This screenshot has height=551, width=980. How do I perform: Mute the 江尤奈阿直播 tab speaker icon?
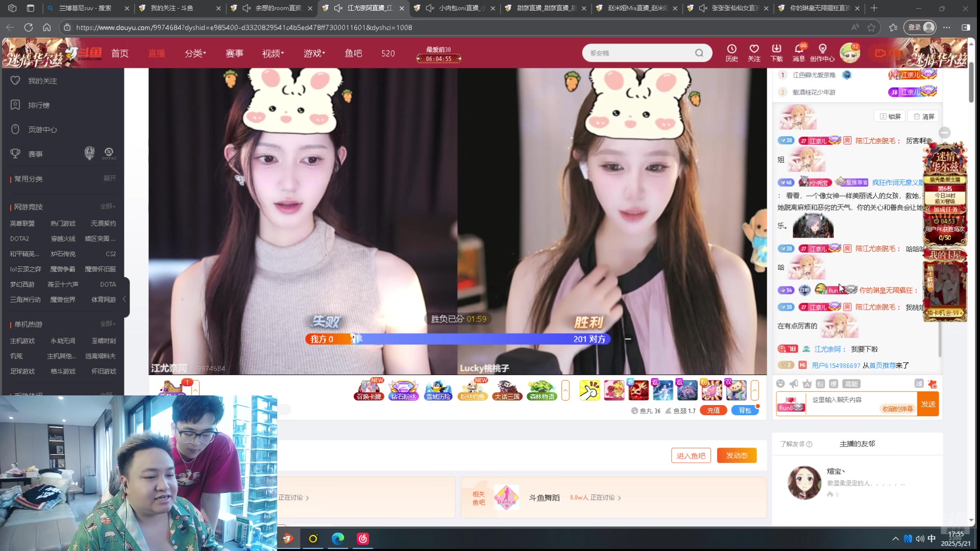click(x=338, y=8)
